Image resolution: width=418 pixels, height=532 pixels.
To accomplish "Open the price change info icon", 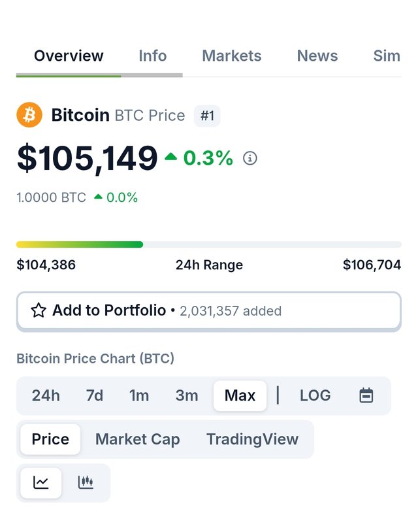I will [x=250, y=158].
